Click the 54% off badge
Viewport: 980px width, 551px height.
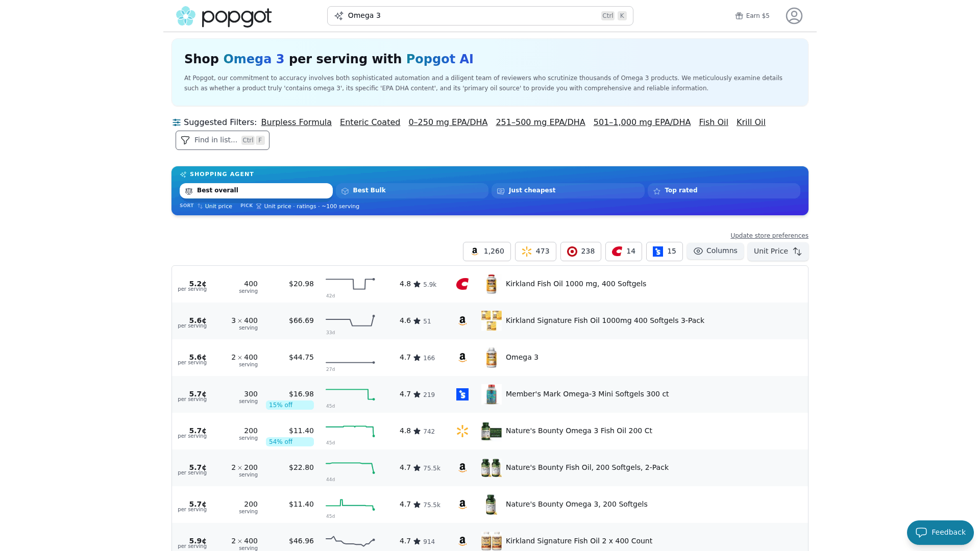(290, 442)
